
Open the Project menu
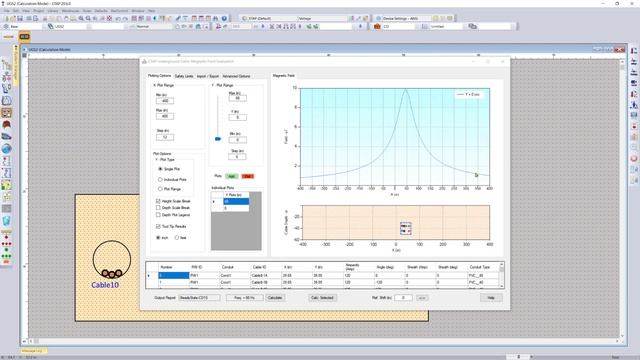(x=38, y=11)
